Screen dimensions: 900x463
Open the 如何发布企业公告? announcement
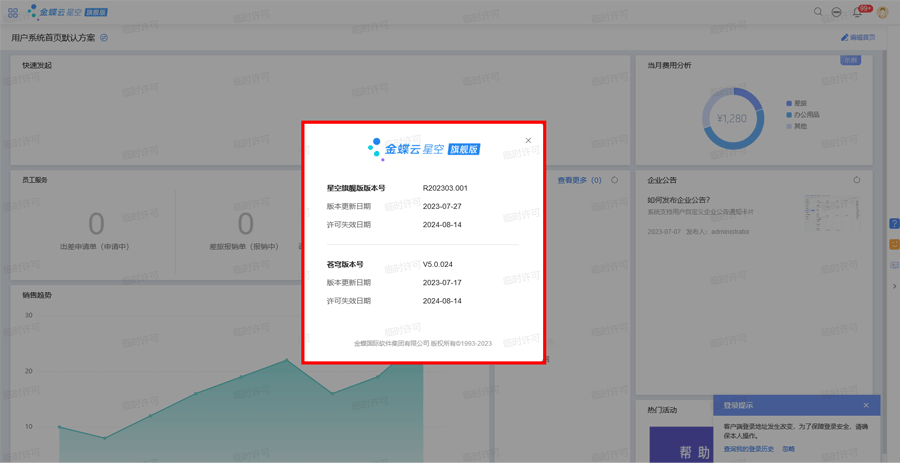pyautogui.click(x=678, y=200)
